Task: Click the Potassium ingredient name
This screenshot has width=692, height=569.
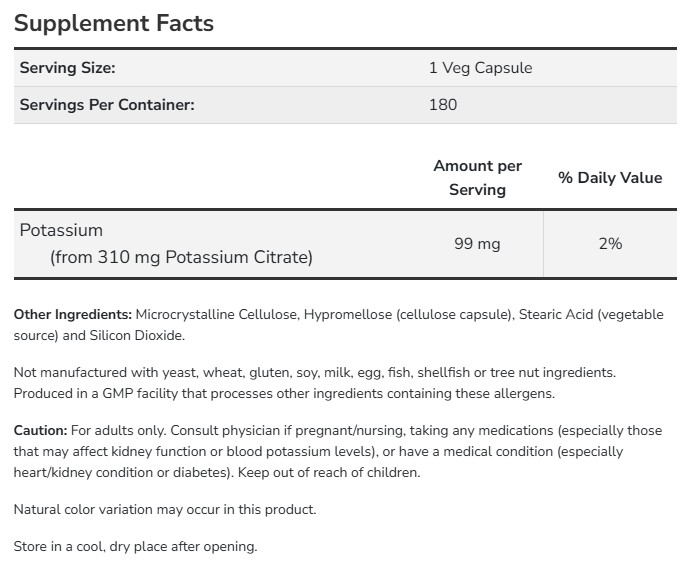Action: click(62, 230)
